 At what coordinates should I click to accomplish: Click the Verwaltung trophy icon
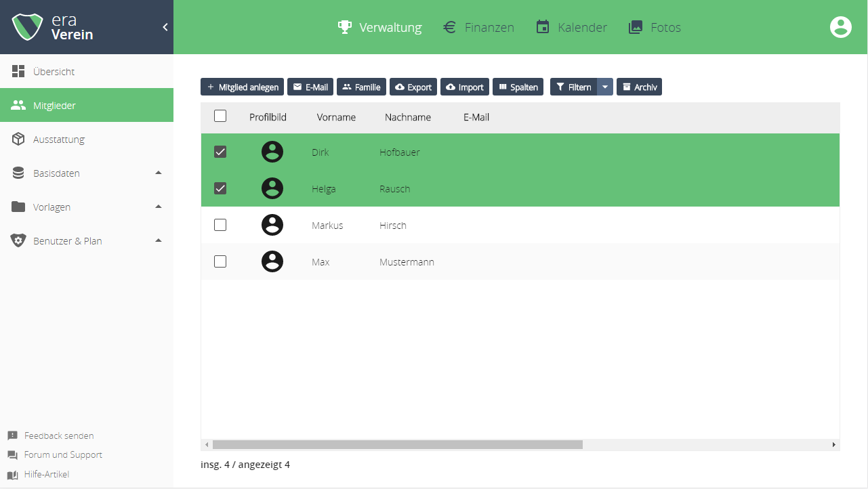pos(345,27)
